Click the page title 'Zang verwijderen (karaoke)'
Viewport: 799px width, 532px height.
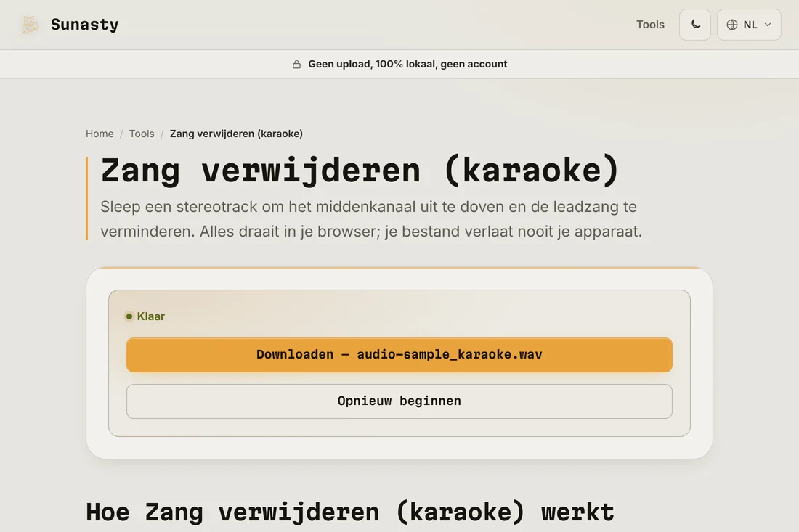coord(360,170)
